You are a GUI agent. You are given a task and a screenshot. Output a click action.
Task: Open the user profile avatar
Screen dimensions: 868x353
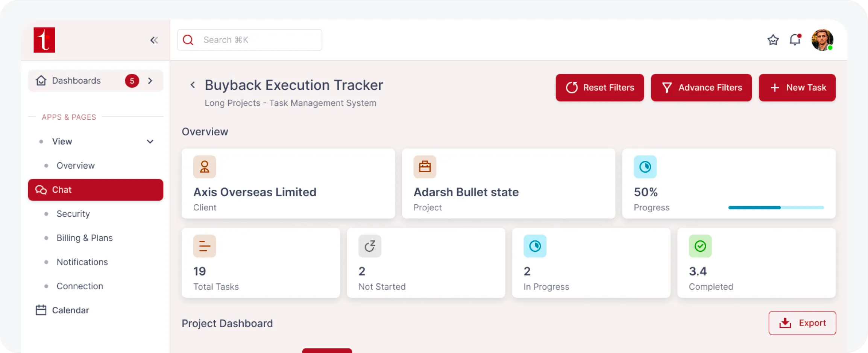click(822, 40)
